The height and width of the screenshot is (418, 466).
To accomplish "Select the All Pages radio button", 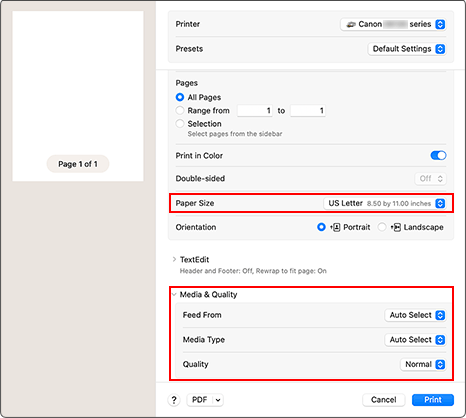I will pyautogui.click(x=180, y=97).
